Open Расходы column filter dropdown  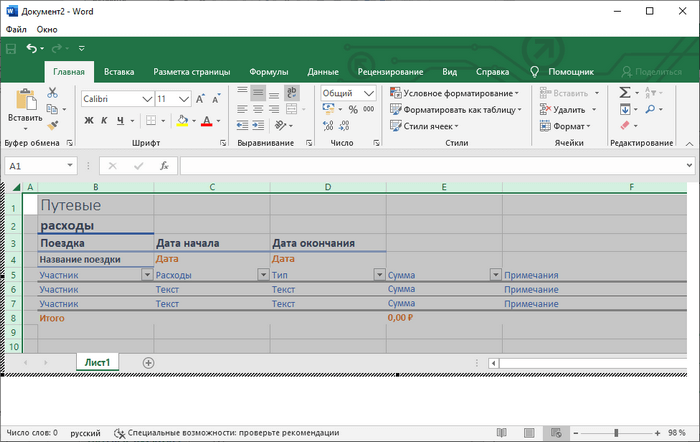click(263, 275)
